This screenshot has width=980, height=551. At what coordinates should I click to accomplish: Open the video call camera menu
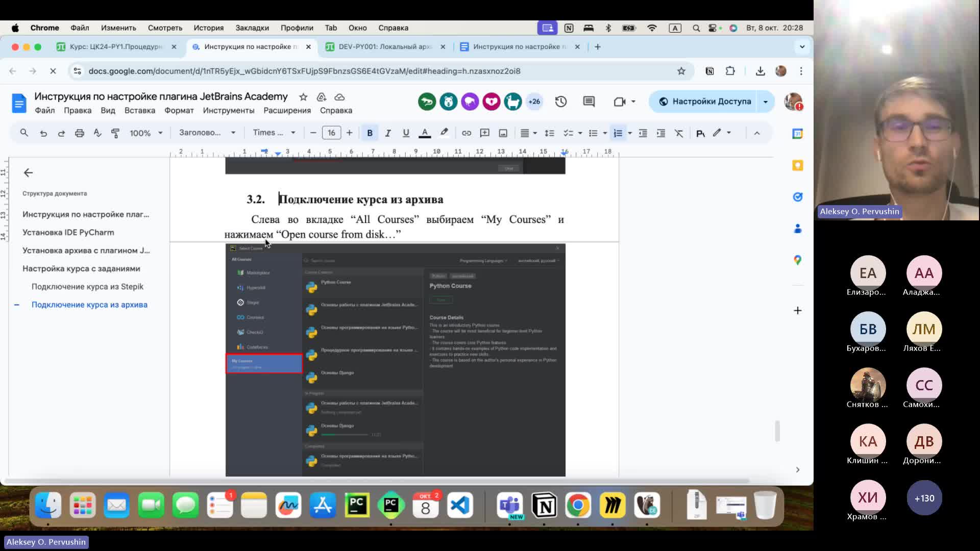click(624, 102)
